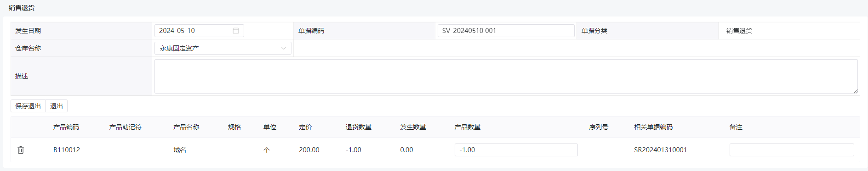
Task: Click the 序列号 column header
Action: pyautogui.click(x=599, y=127)
